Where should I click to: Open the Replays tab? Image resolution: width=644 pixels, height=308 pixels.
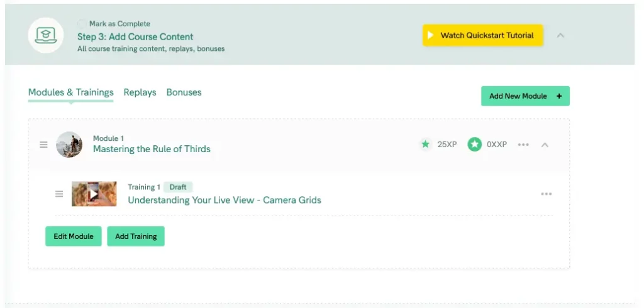(x=140, y=92)
